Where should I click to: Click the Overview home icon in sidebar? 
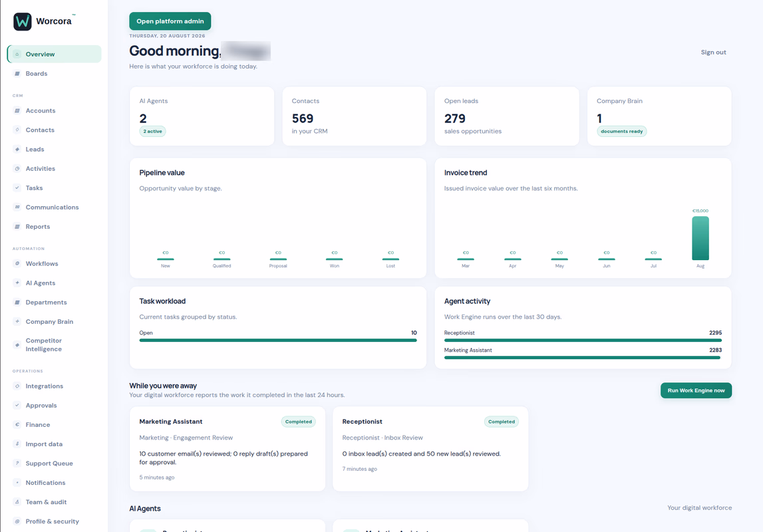[x=17, y=54]
